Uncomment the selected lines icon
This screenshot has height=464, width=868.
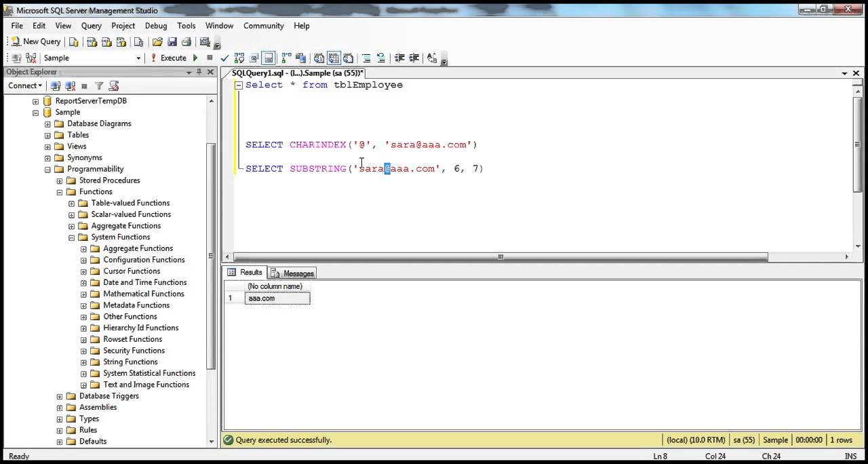pyautogui.click(x=380, y=58)
